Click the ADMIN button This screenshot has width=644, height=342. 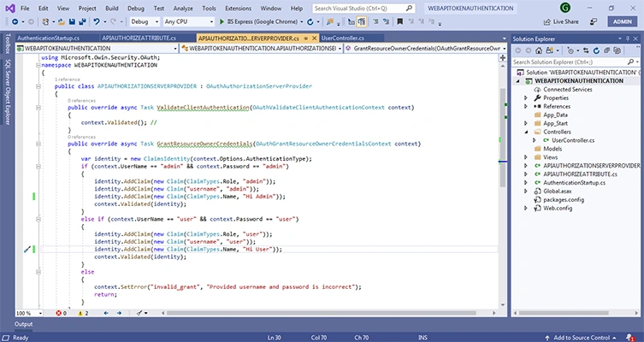pos(623,21)
